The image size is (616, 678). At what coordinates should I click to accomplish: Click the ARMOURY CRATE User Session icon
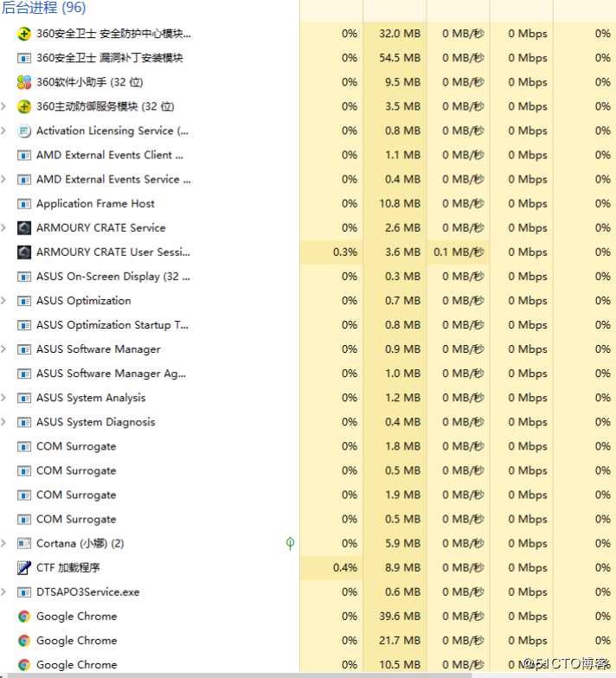coord(24,253)
